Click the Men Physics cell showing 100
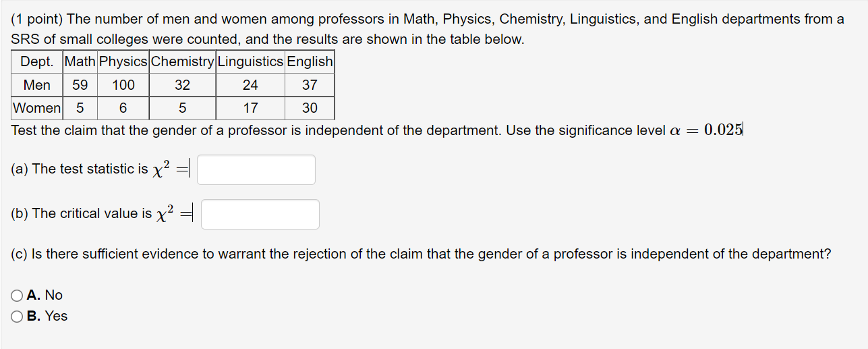Viewport: 868px width, 349px height. [x=123, y=85]
